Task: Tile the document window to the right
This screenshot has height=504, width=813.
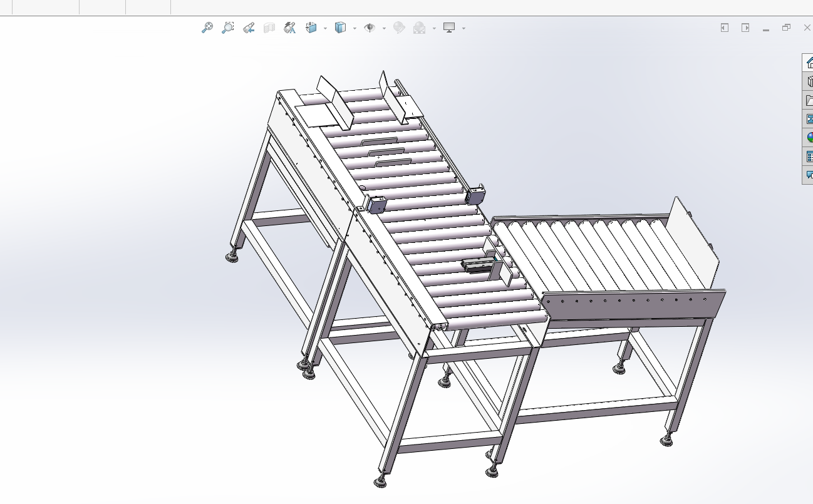Action: point(745,28)
